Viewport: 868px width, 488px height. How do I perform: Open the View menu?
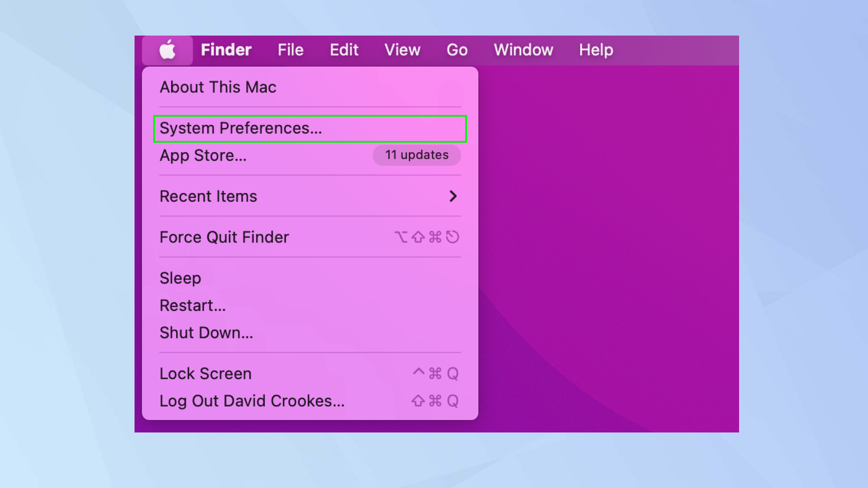pos(402,50)
